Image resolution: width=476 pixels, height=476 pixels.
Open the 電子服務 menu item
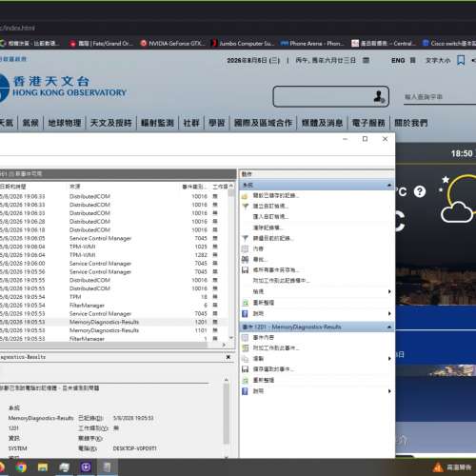pyautogui.click(x=368, y=123)
